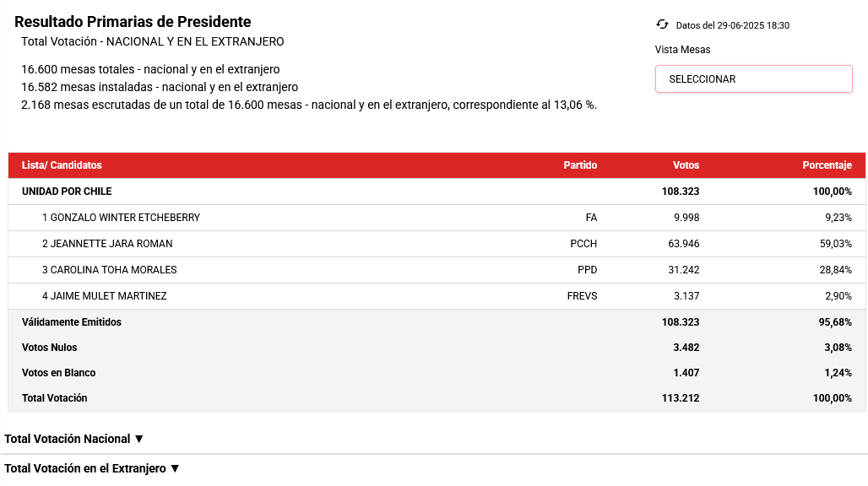Click total votes count 113.212

[681, 398]
